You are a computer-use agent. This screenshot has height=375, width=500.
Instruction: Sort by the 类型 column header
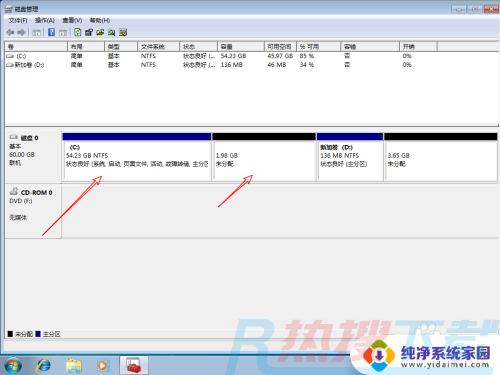pyautogui.click(x=121, y=47)
